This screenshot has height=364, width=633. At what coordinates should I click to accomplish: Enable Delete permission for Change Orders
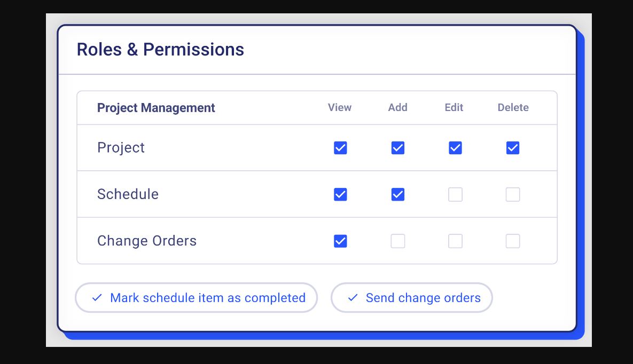(513, 241)
